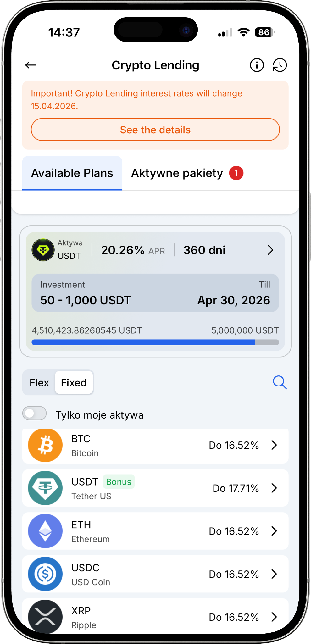
Task: Expand the BTC row chevron
Action: click(x=274, y=445)
